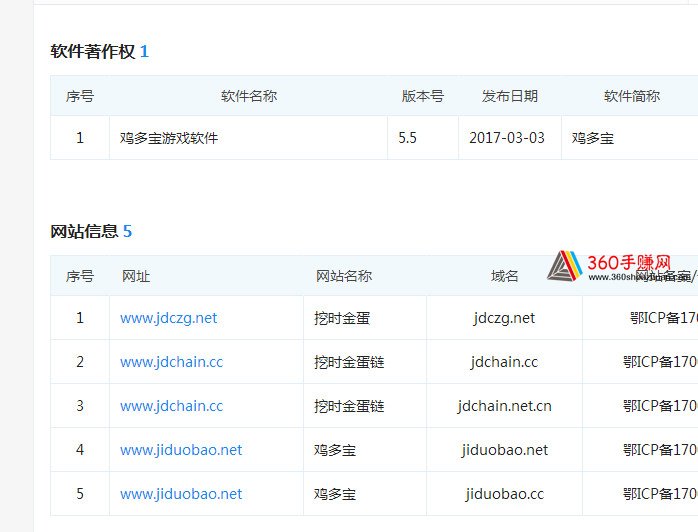
Task: Click the 域名 column header
Action: pyautogui.click(x=505, y=276)
